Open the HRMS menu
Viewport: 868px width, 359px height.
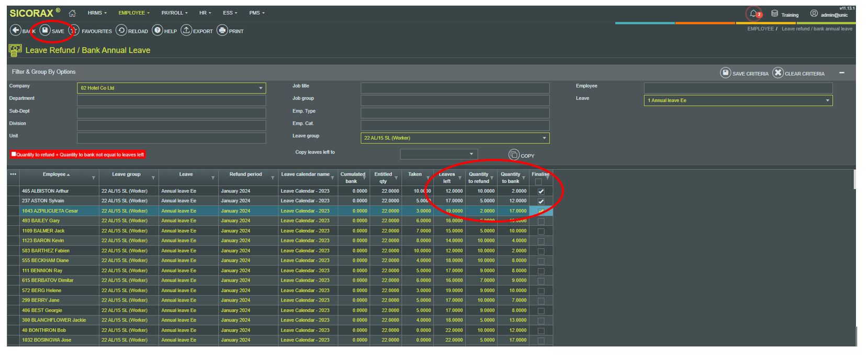(x=97, y=13)
